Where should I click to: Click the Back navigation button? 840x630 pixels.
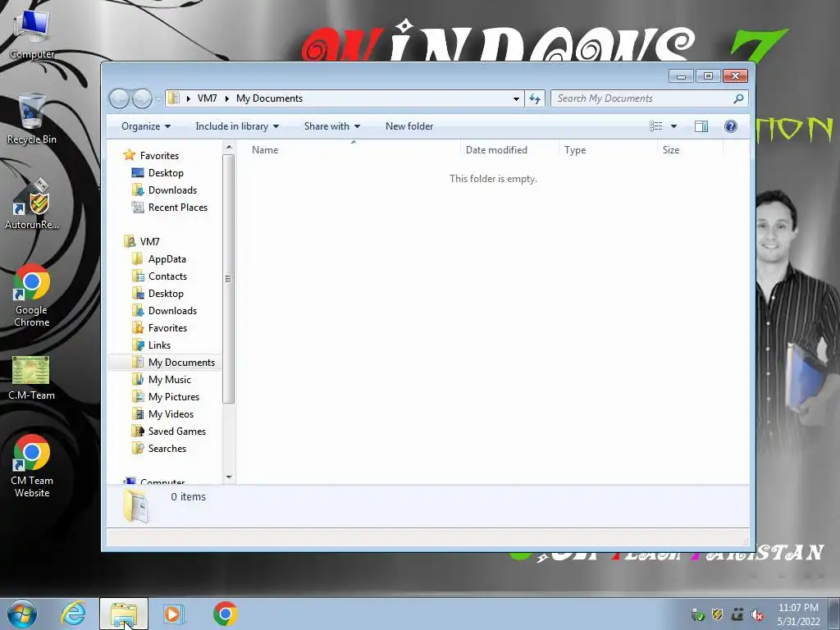pos(119,98)
